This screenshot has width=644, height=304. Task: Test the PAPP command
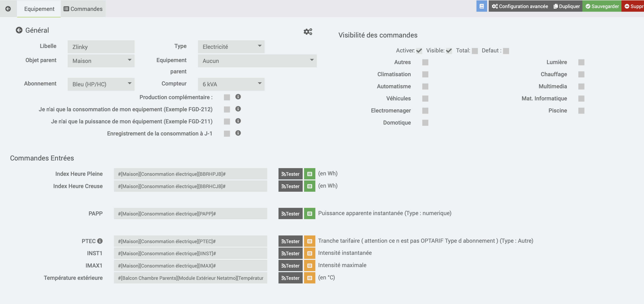(290, 214)
